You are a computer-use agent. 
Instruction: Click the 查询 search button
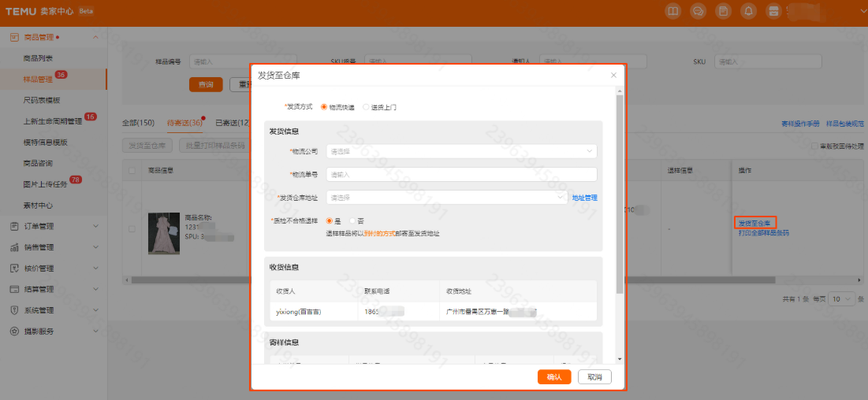pyautogui.click(x=206, y=85)
